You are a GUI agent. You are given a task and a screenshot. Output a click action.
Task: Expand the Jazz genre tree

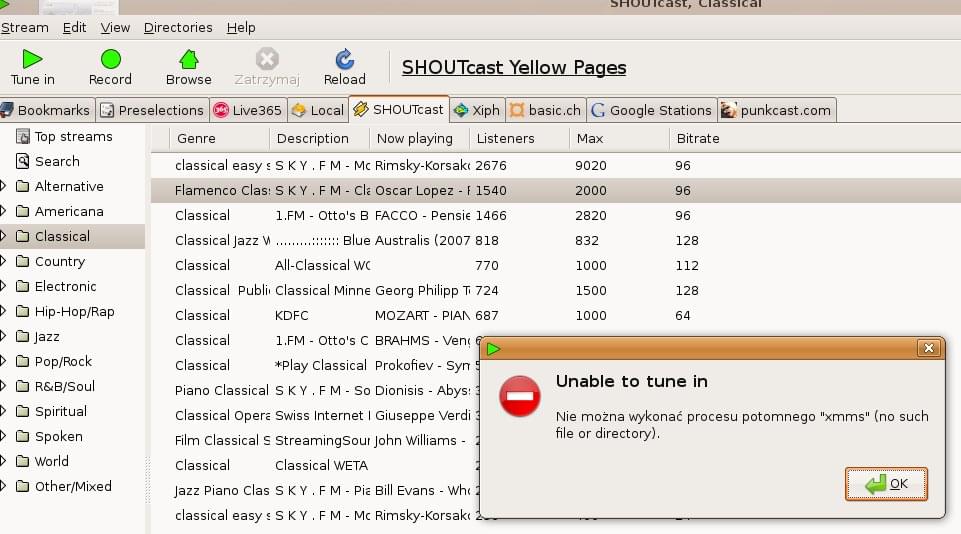point(3,336)
